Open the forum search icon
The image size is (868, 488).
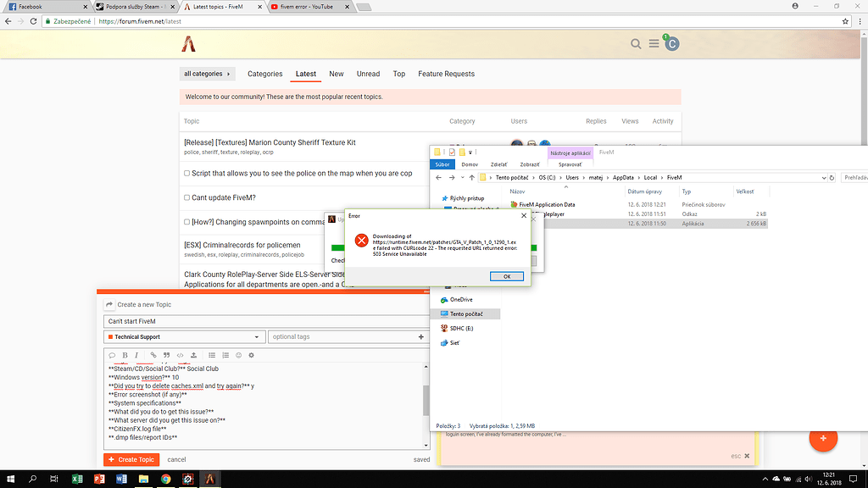point(636,44)
